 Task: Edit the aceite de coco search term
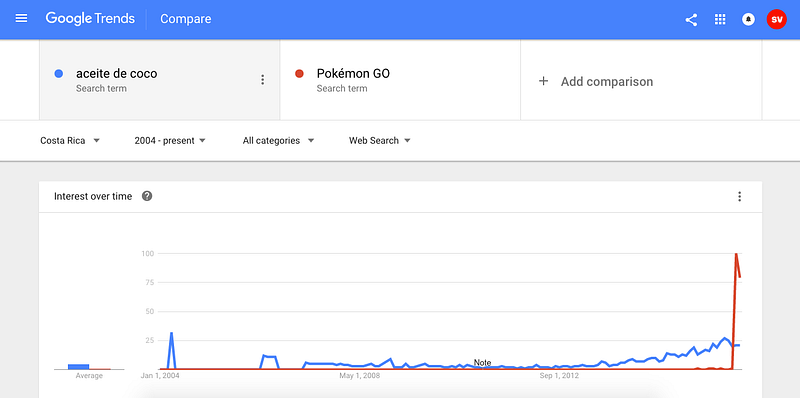(x=116, y=73)
